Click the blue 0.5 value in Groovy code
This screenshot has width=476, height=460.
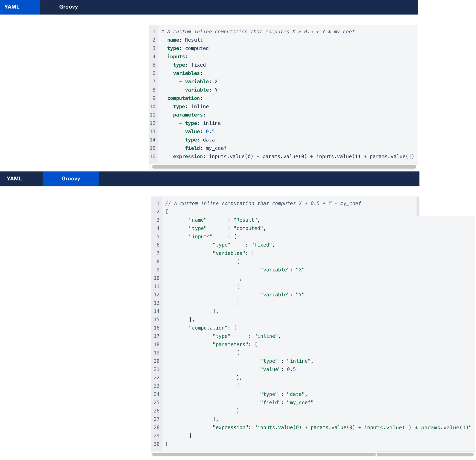coord(291,369)
